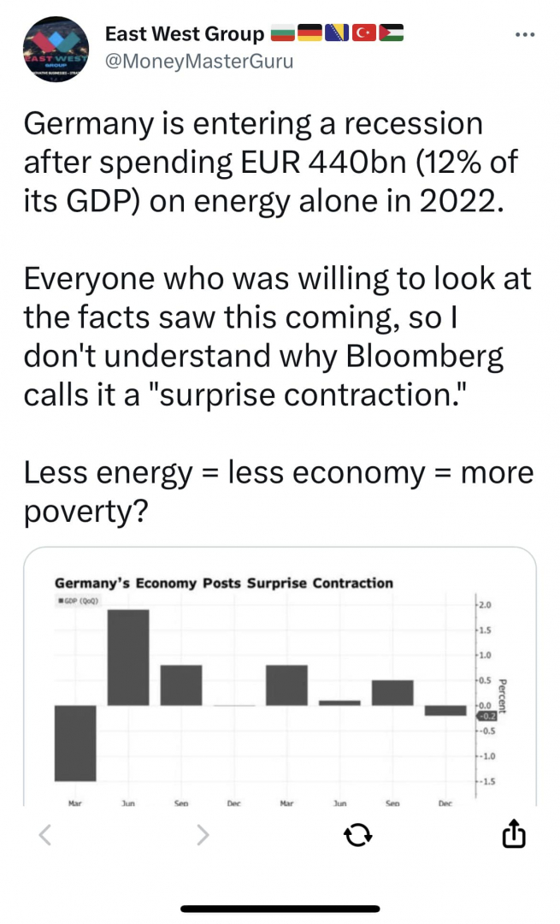Open the three-dot more options menu
The height and width of the screenshot is (924, 560).
tap(525, 35)
